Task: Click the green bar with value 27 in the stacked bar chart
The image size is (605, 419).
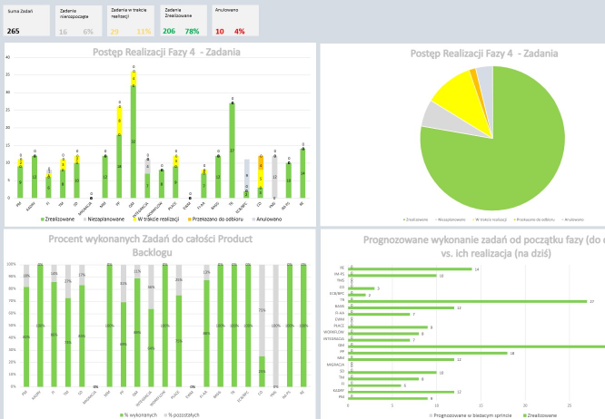Action: point(232,150)
